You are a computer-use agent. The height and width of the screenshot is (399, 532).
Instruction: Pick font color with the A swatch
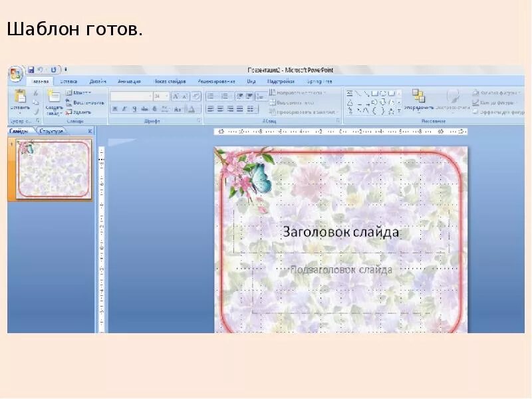(x=192, y=109)
